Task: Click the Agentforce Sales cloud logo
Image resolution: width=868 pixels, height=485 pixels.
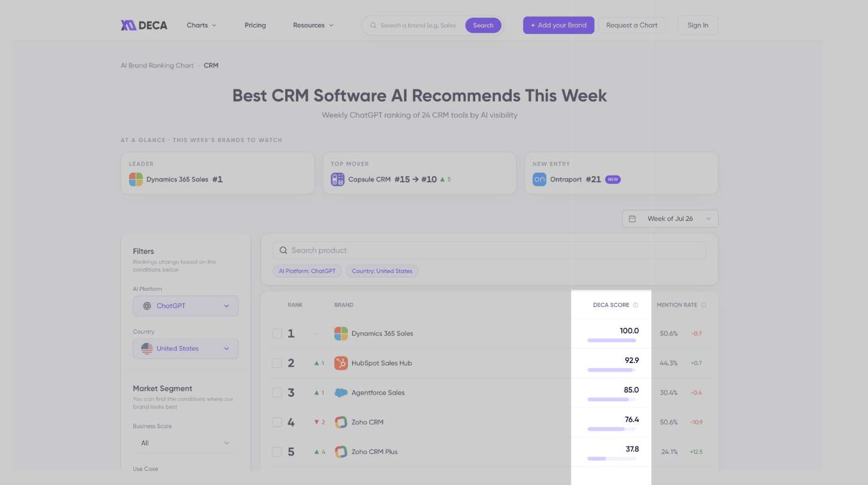Action: pyautogui.click(x=341, y=392)
